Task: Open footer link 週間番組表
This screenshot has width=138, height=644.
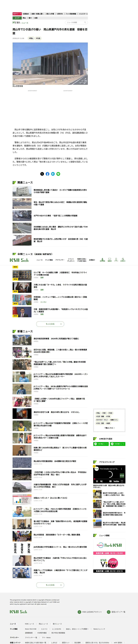Action: click(29, 633)
